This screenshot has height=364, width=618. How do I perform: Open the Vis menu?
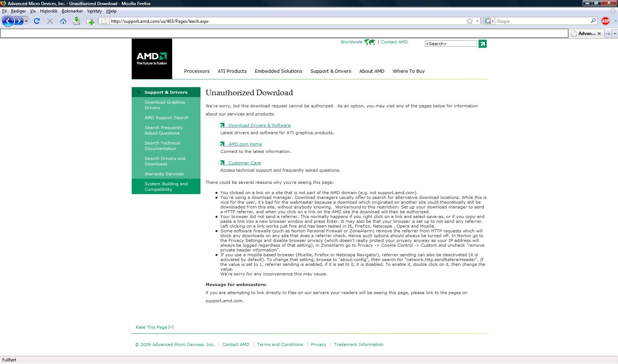(x=33, y=11)
